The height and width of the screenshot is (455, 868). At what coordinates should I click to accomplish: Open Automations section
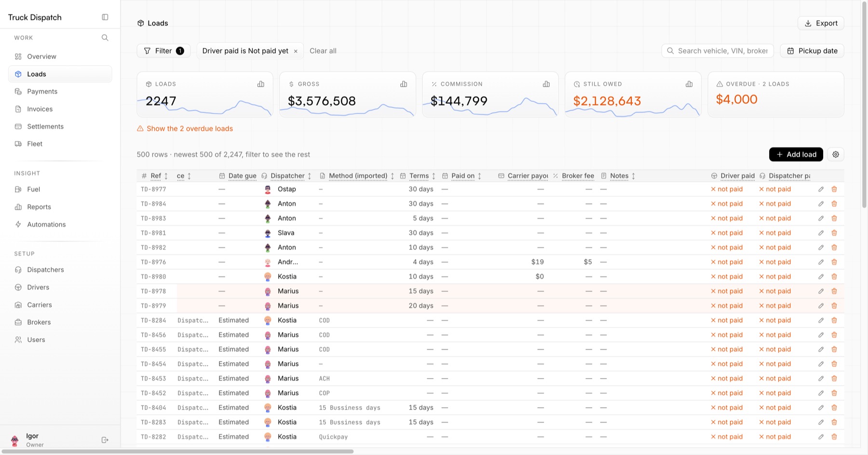pos(60,224)
